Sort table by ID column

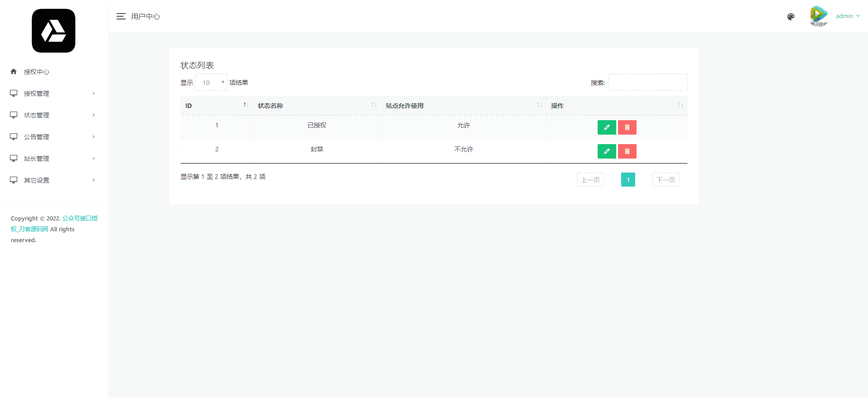(216, 106)
